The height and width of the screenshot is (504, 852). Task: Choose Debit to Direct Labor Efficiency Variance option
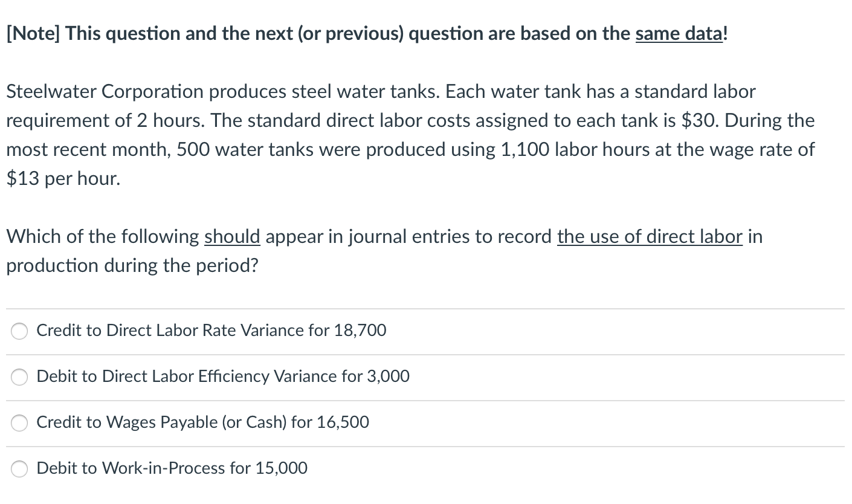coord(19,376)
